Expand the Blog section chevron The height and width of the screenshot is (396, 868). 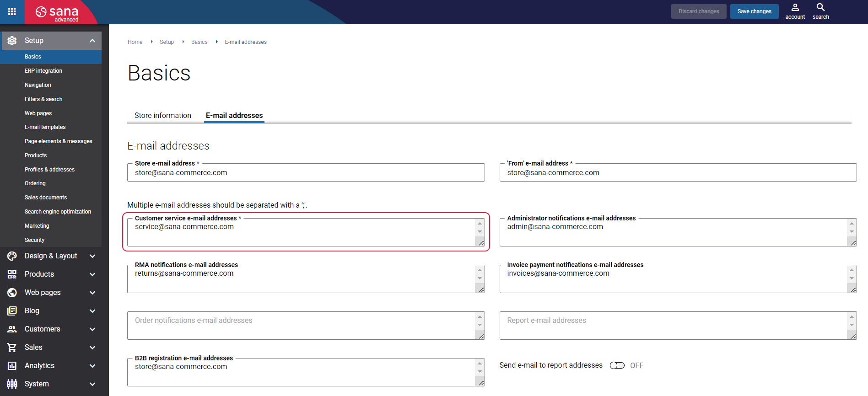click(92, 311)
